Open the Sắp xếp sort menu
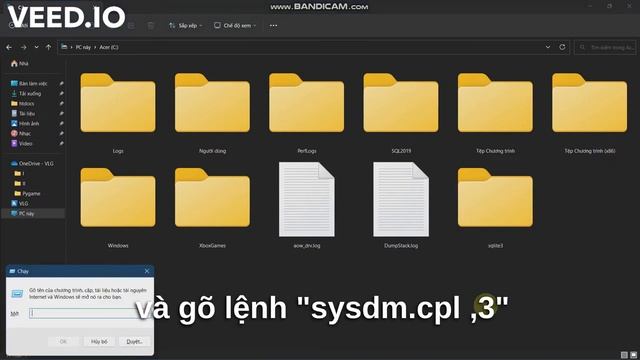640x360 pixels. pos(186,25)
